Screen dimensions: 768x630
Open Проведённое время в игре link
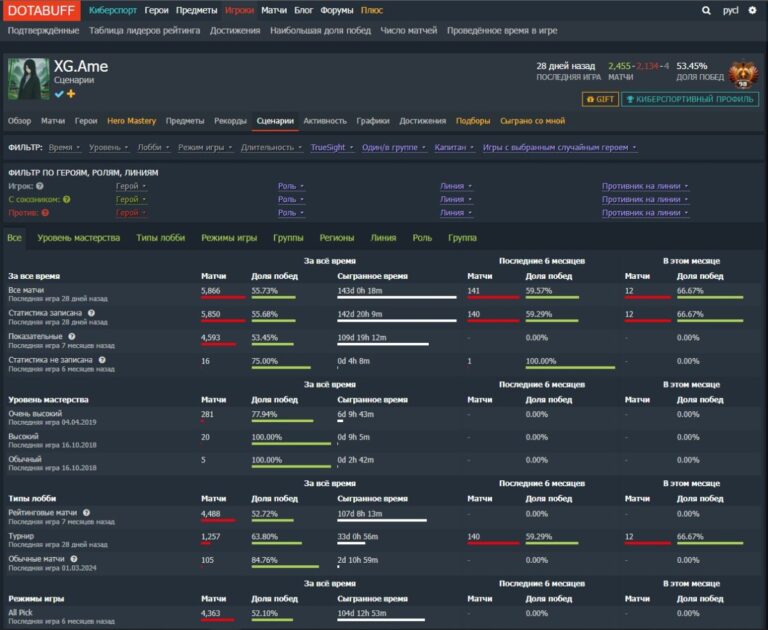(502, 30)
